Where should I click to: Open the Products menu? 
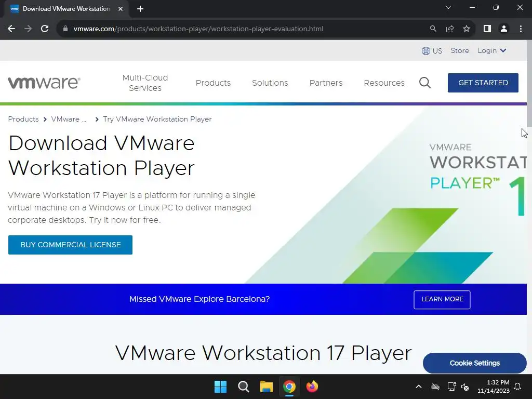[213, 83]
